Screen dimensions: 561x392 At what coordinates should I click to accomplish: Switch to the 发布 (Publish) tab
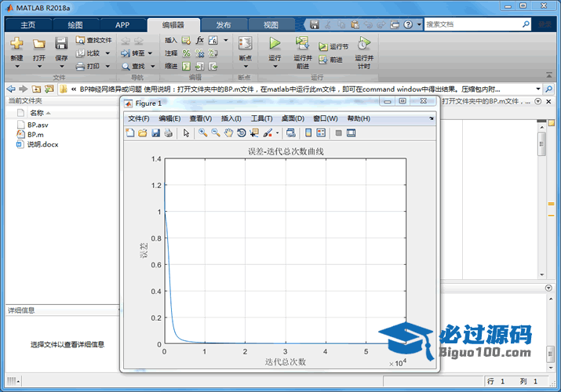click(x=224, y=25)
